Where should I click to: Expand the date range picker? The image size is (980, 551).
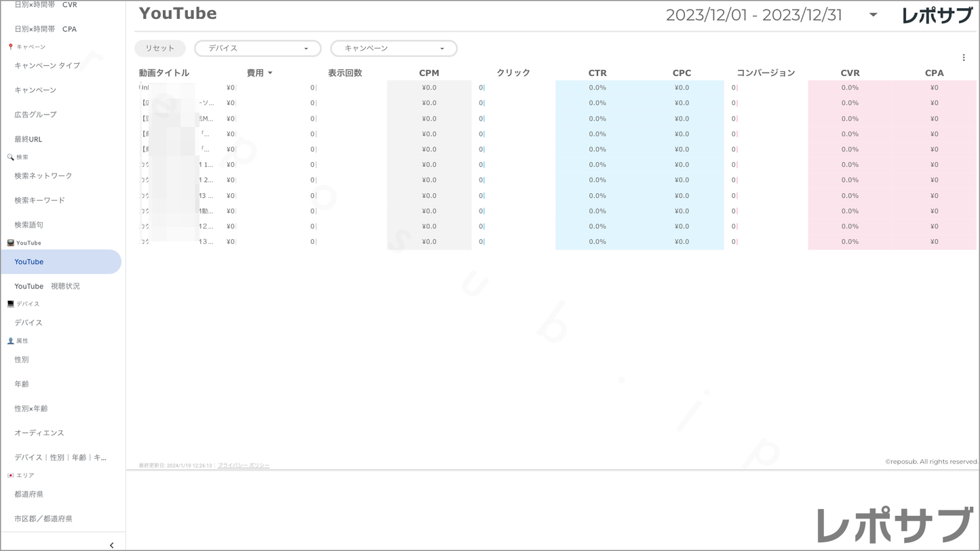[x=873, y=15]
